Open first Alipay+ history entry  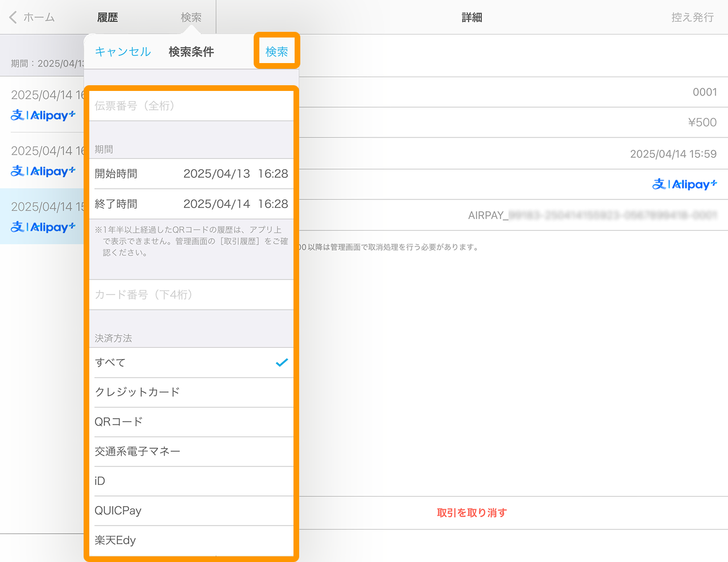click(42, 105)
